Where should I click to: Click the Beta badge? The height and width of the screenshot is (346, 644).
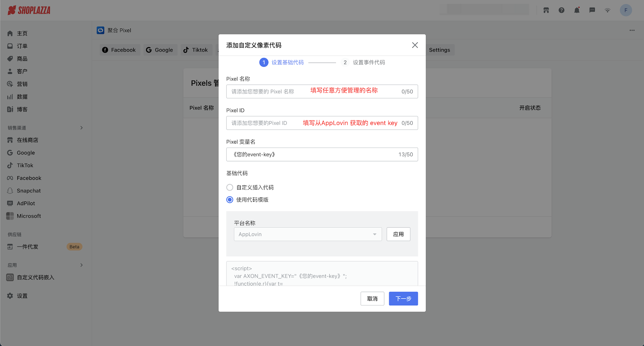74,247
